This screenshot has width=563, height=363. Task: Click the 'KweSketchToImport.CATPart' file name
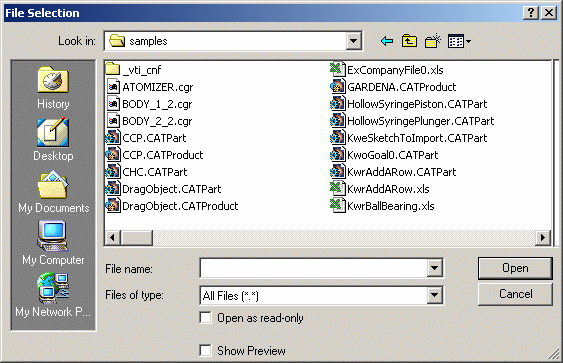click(x=417, y=138)
